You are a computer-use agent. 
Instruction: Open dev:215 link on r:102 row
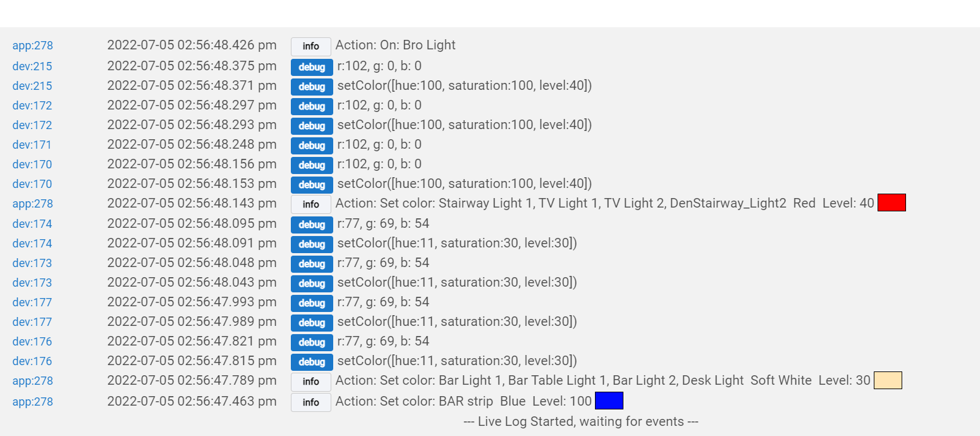32,66
